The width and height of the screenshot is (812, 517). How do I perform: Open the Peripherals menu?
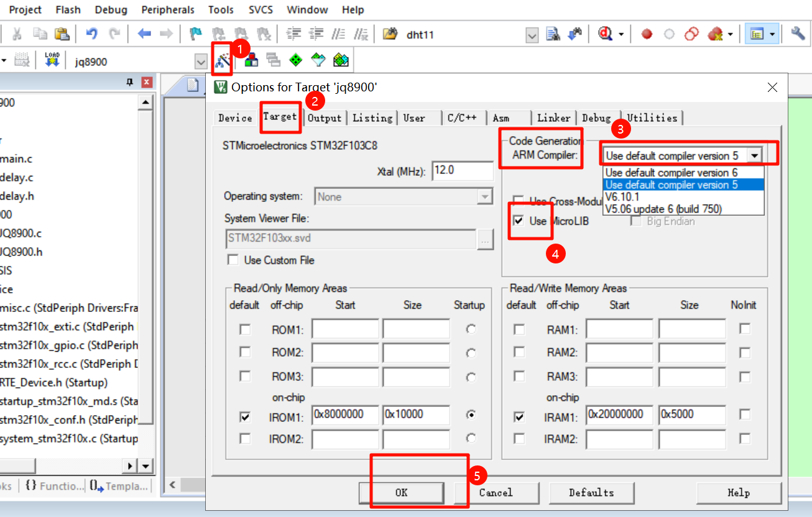point(168,10)
